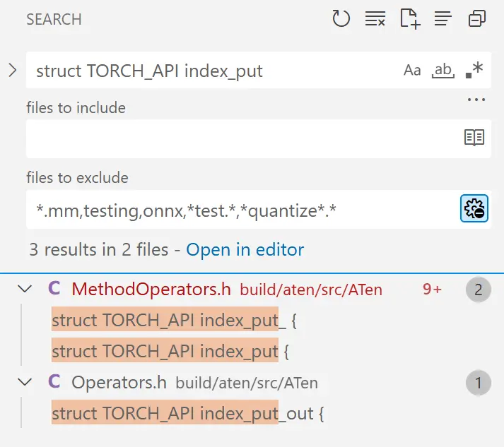504x447 pixels.
Task: Click the search query input field
Action: pos(212,70)
